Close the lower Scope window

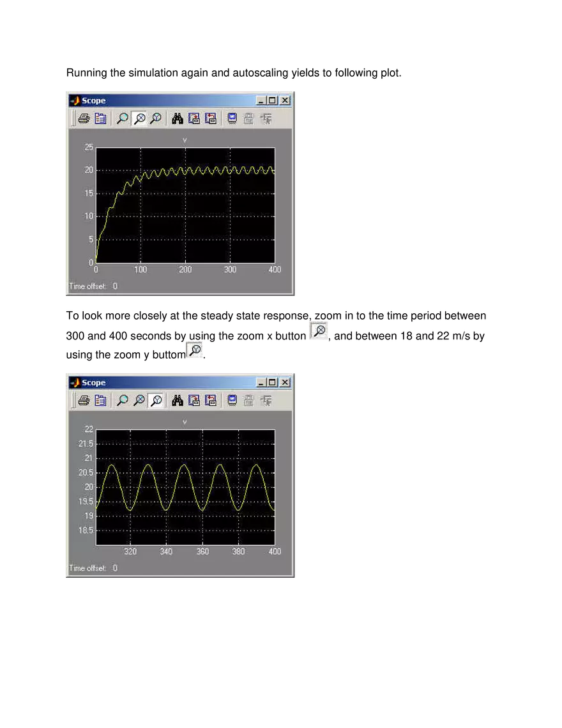click(x=285, y=382)
